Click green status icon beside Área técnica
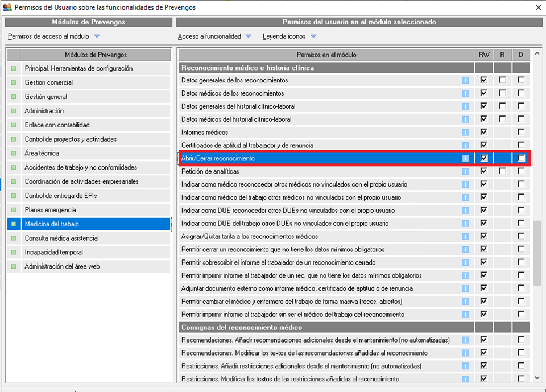 pos(14,154)
